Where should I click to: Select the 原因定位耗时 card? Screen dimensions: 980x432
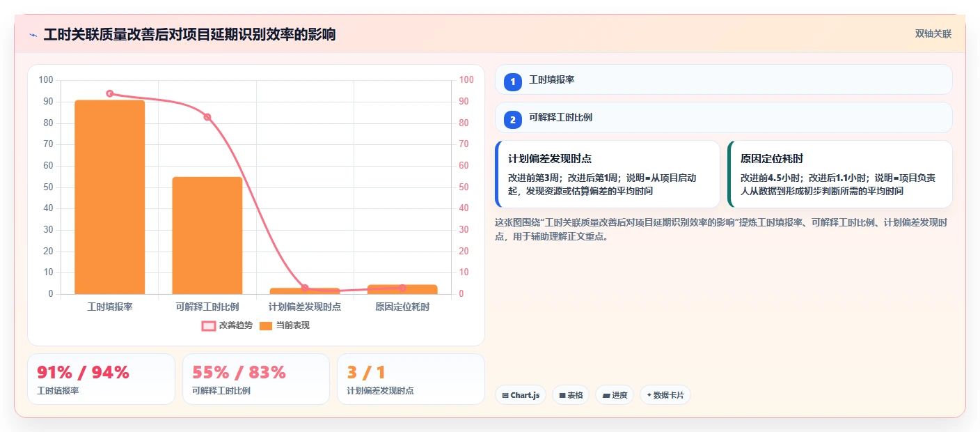point(840,174)
